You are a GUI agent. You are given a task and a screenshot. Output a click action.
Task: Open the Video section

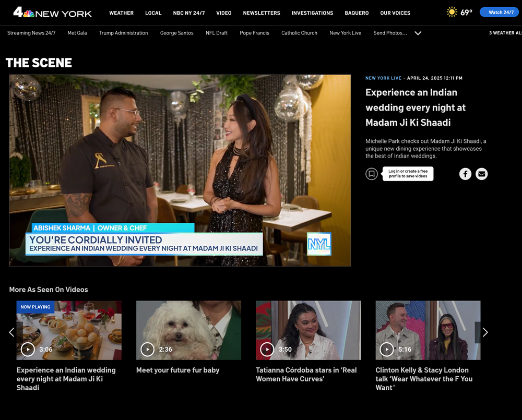pos(224,13)
